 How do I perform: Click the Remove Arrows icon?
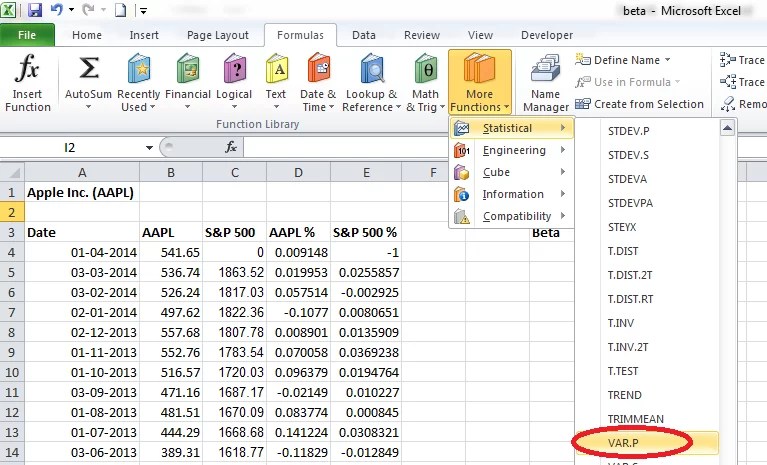click(727, 104)
